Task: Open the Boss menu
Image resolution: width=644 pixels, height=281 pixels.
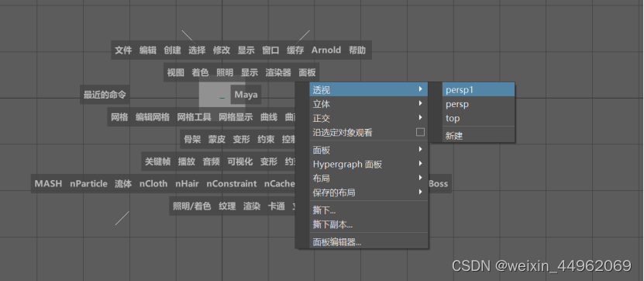Action: click(438, 184)
